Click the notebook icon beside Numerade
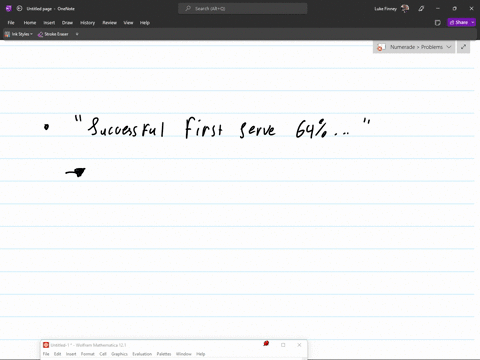Screen dimensions: 480x360 coord(381,47)
